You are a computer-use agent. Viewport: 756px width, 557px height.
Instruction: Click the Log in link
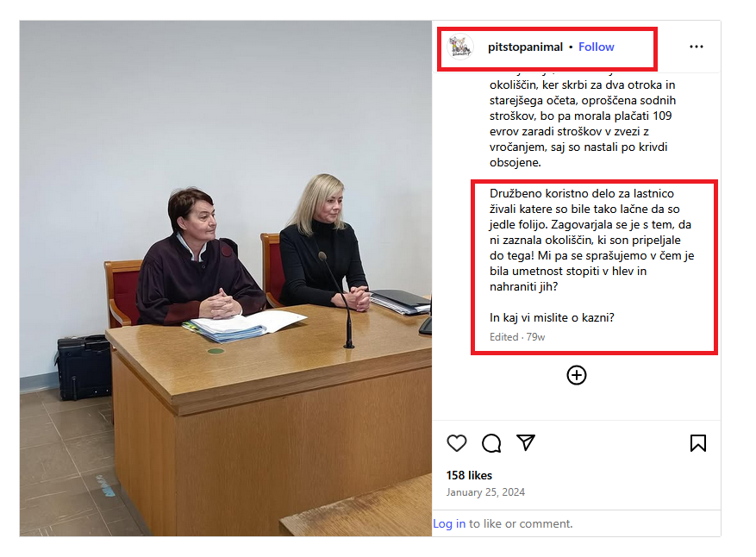pos(449,523)
